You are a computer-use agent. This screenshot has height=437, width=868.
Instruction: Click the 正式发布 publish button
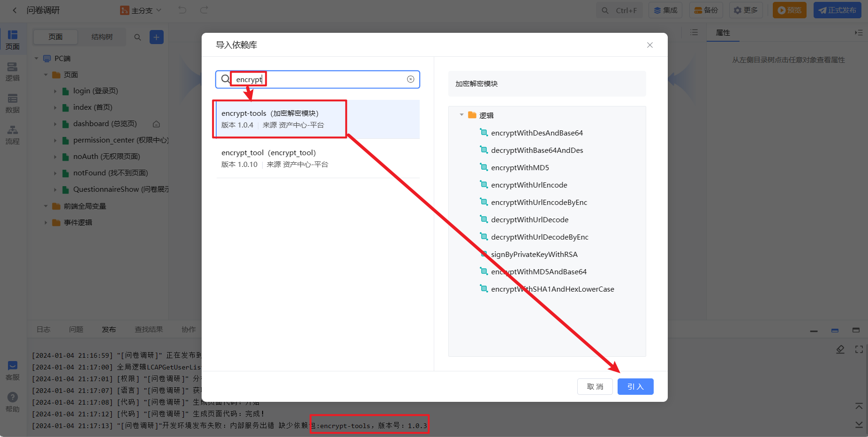tap(838, 10)
